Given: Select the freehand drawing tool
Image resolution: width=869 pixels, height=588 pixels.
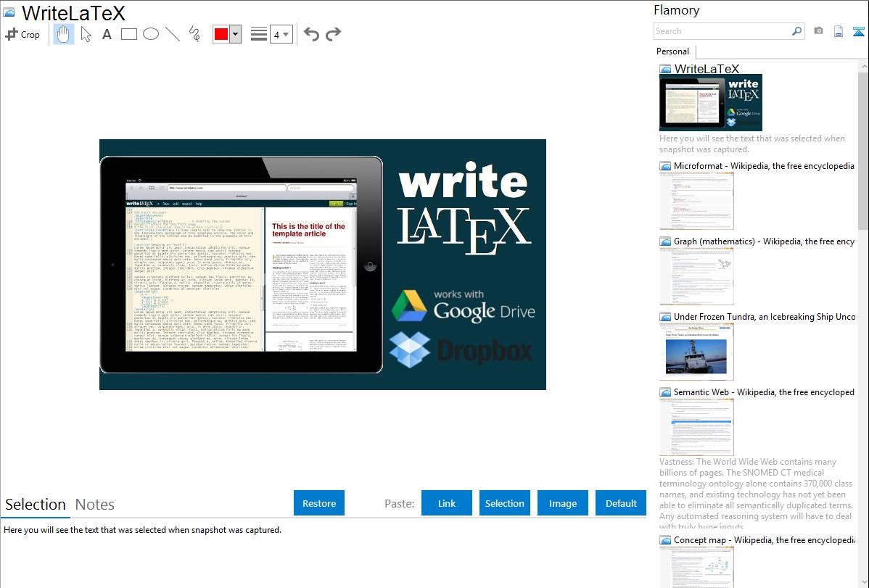Looking at the screenshot, I should (x=194, y=34).
